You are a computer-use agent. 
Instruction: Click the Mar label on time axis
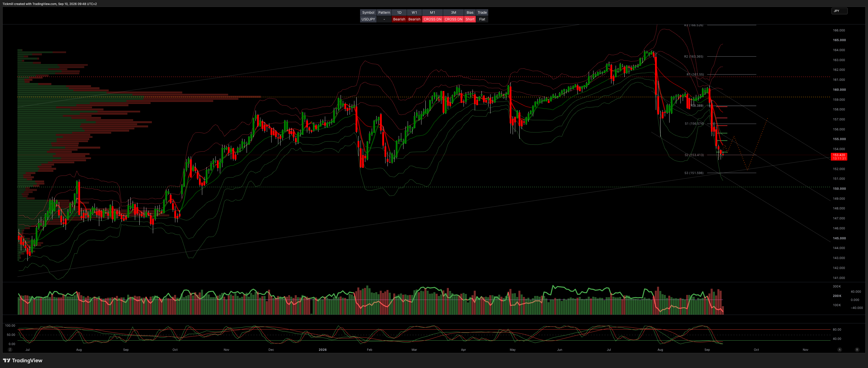click(x=414, y=350)
